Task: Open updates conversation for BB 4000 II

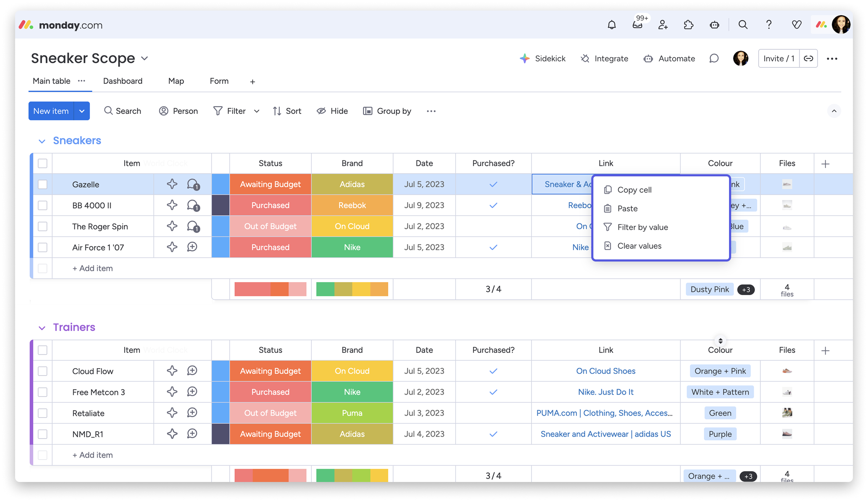Action: 193,205
